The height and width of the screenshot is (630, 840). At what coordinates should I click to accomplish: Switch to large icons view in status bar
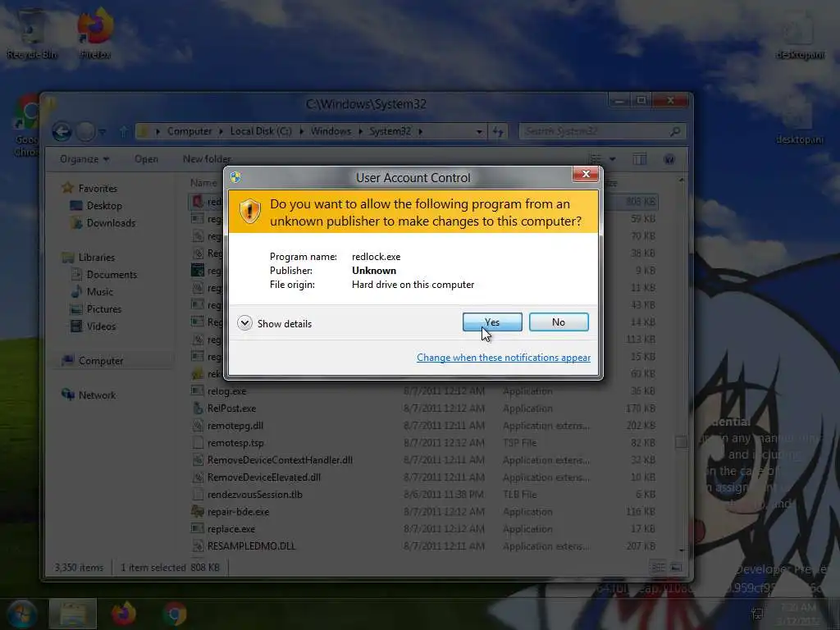(677, 567)
